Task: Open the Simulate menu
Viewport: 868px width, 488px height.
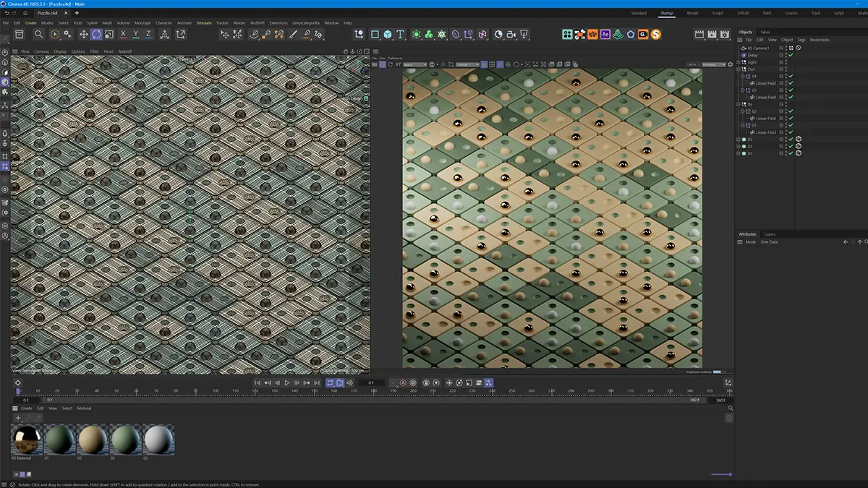Action: point(204,22)
